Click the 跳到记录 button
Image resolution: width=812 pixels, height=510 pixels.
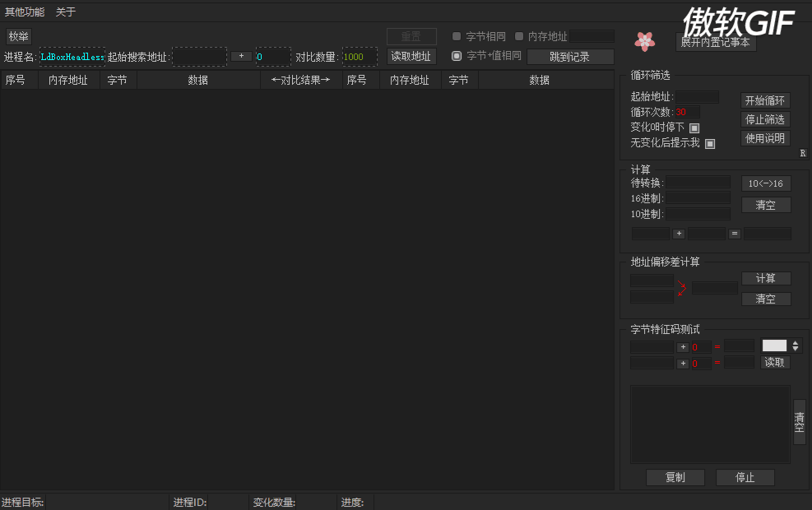click(x=570, y=57)
